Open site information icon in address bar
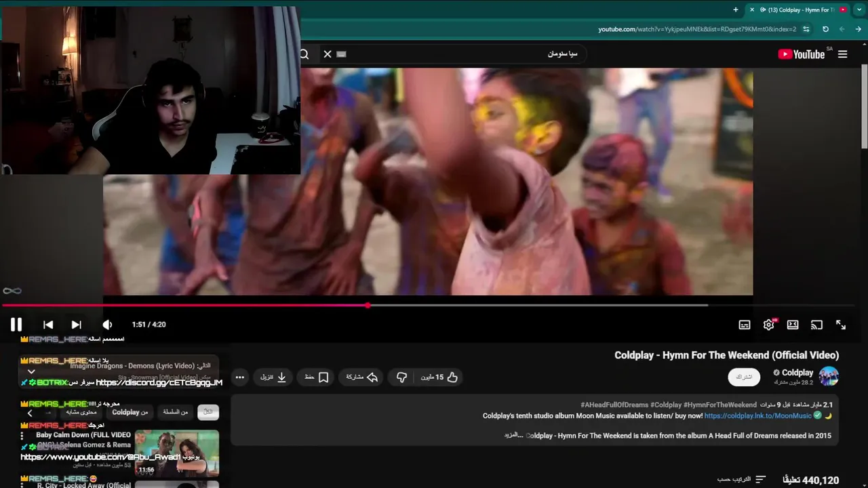The image size is (868, 488). tap(806, 29)
